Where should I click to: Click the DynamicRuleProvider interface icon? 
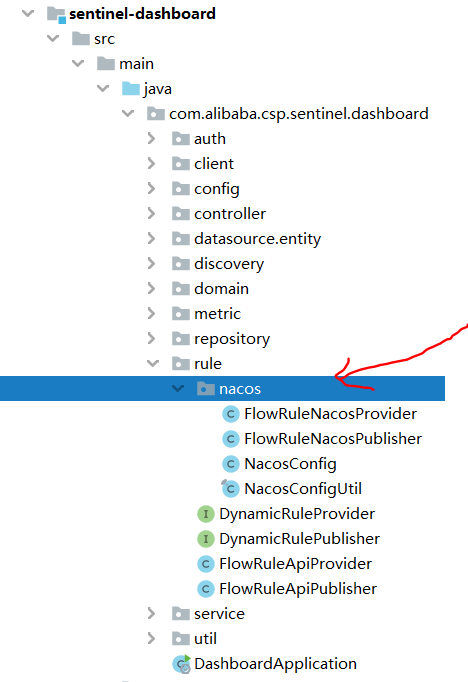(206, 514)
